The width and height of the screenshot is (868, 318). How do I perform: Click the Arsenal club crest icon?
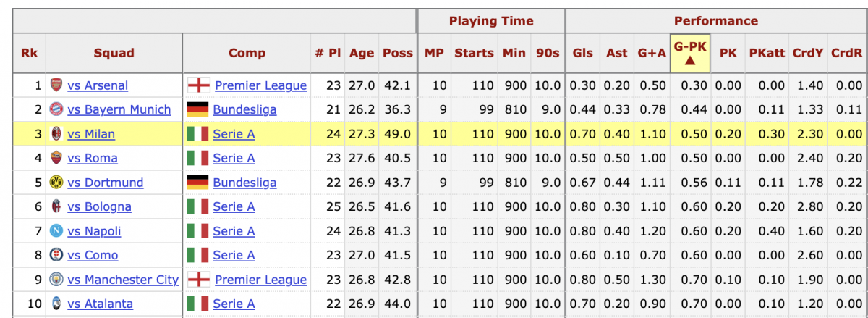(x=56, y=85)
